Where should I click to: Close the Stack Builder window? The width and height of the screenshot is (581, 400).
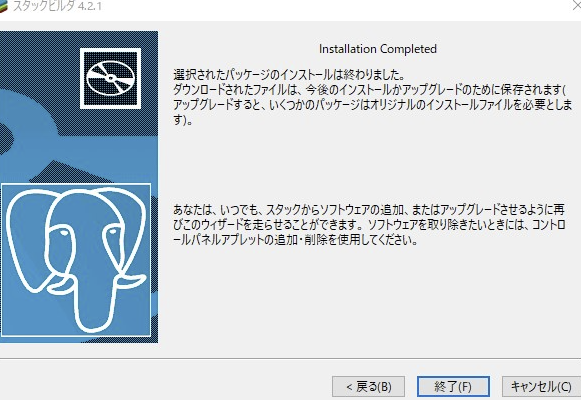(x=577, y=6)
